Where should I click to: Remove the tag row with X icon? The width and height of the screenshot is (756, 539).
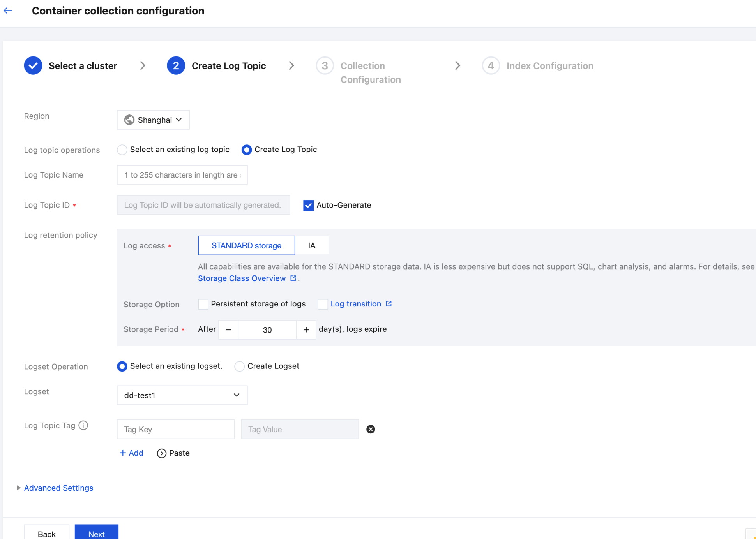point(371,429)
